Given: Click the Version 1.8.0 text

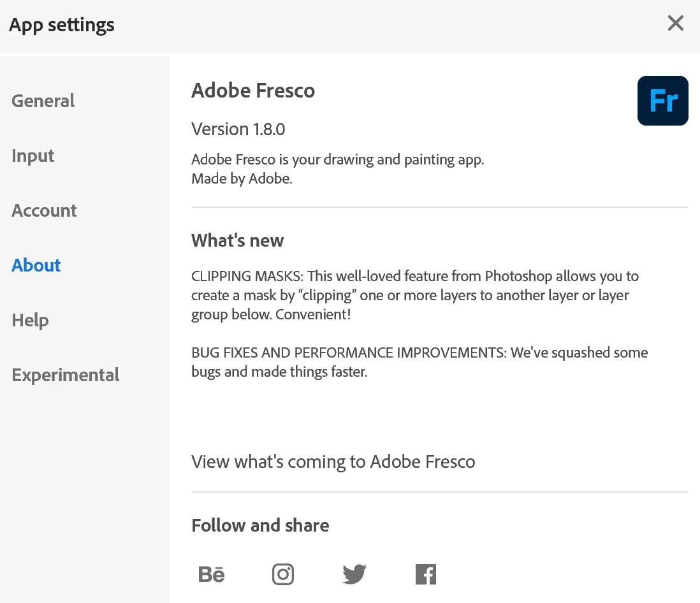Looking at the screenshot, I should point(238,129).
